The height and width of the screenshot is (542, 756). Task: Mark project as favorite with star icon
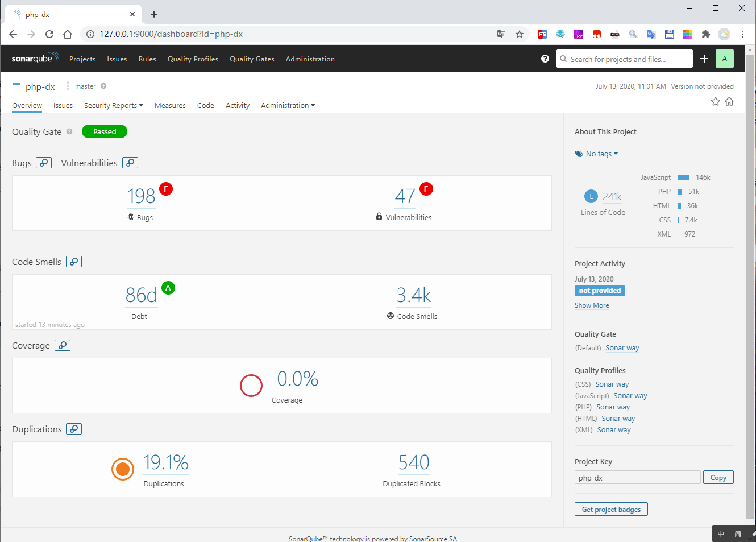pyautogui.click(x=716, y=101)
